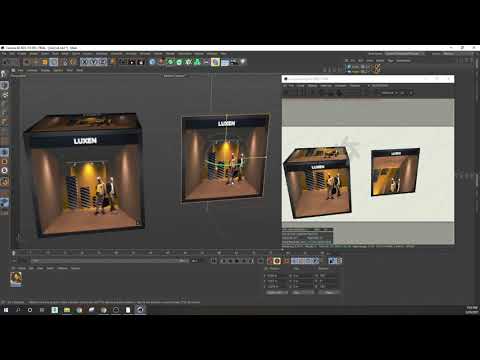Add a blue Cube primitive
Viewport: 480px width, 360px height.
click(x=152, y=62)
